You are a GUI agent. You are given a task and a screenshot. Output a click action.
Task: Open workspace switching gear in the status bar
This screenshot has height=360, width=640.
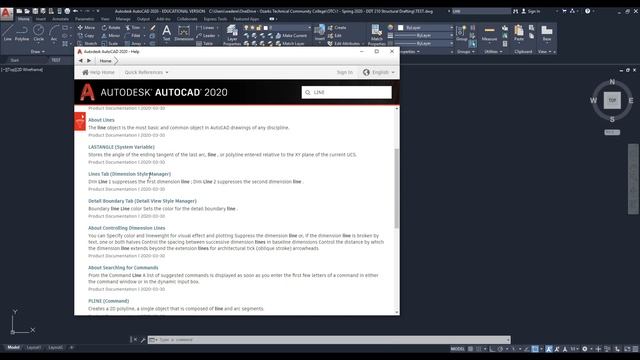[x=585, y=349]
